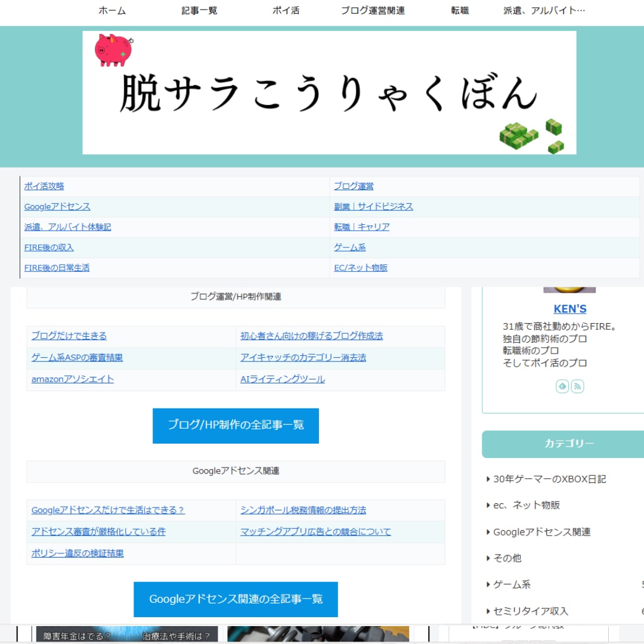
Task: Open マッチングアプリ広告との競合について link
Action: click(x=315, y=532)
